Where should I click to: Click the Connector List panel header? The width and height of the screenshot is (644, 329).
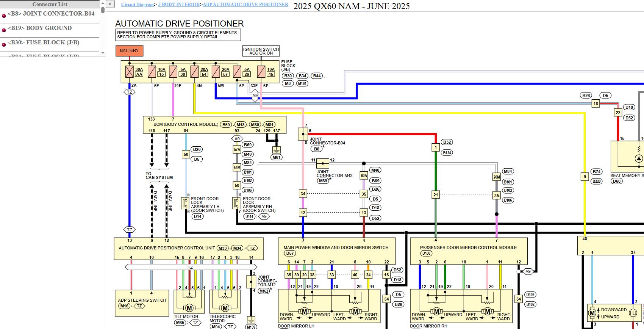50,5
